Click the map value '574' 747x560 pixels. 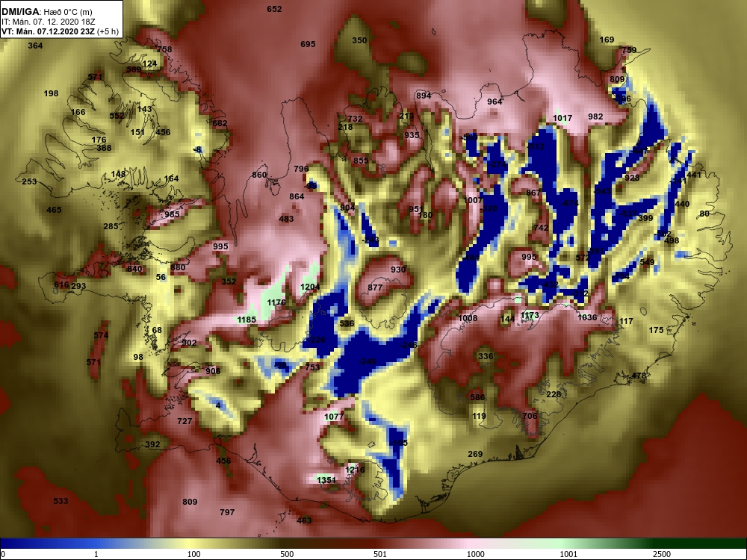[101, 335]
